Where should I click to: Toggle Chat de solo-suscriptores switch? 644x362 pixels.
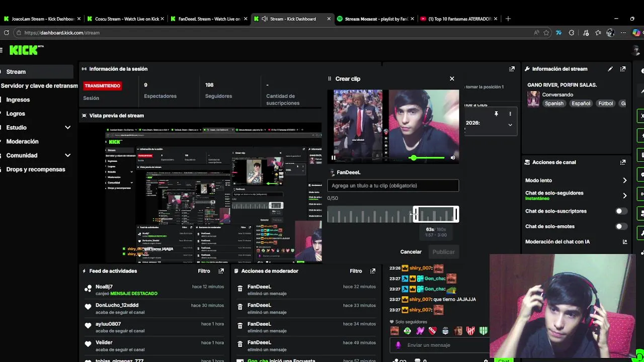622,211
